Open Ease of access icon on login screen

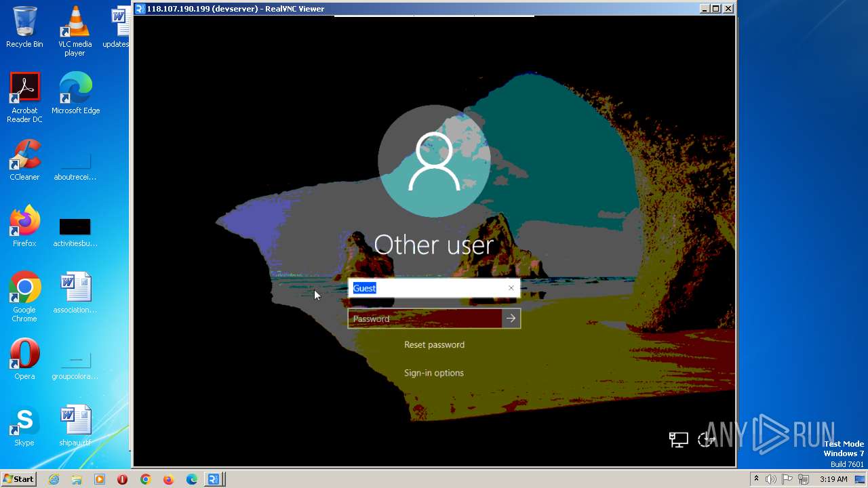707,440
